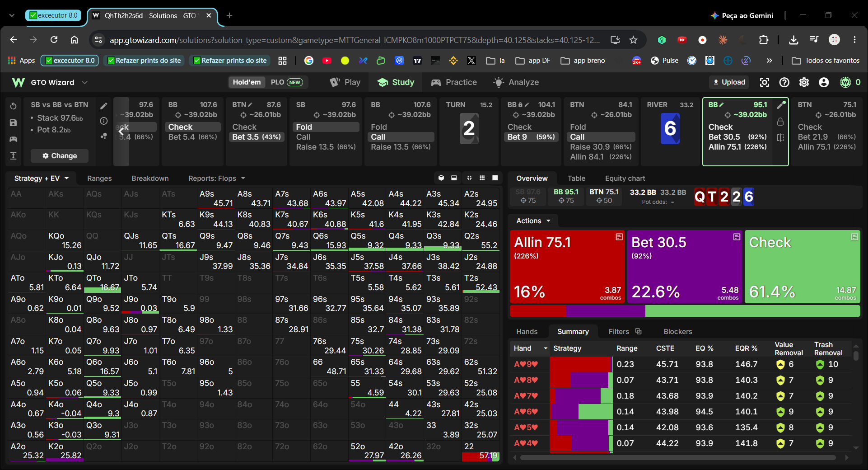Bookmark page with the star icon

tap(633, 40)
